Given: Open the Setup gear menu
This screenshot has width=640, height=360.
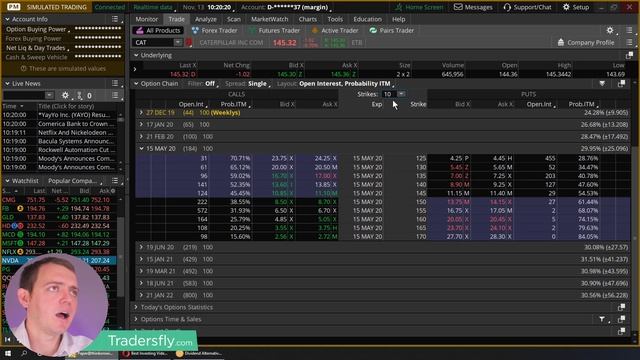Looking at the screenshot, I should tap(576, 7).
